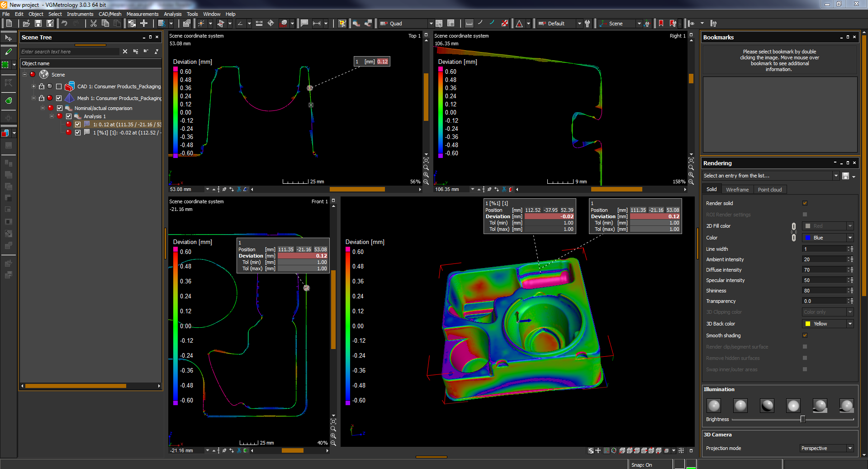Click the Brightness slider handle

click(802, 419)
